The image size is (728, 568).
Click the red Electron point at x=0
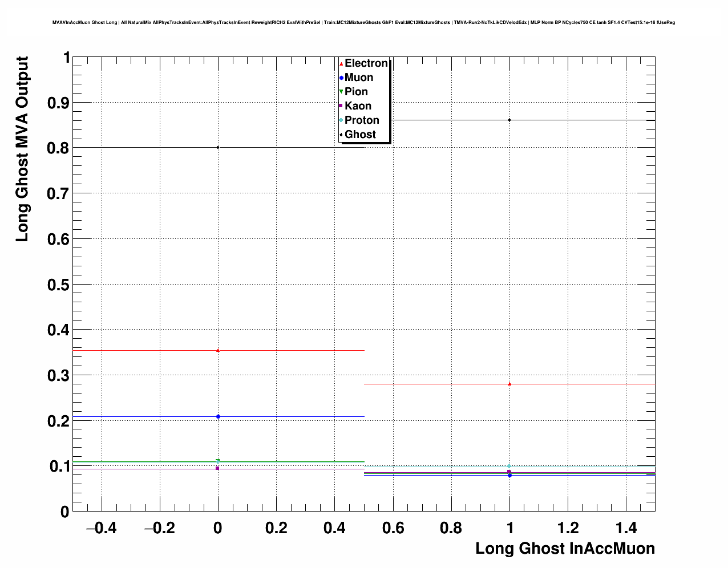[x=218, y=350]
